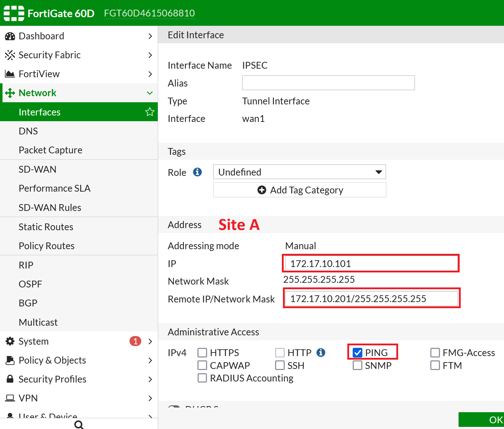Image resolution: width=504 pixels, height=429 pixels.
Task: Open Performance SLA page
Action: coord(79,188)
